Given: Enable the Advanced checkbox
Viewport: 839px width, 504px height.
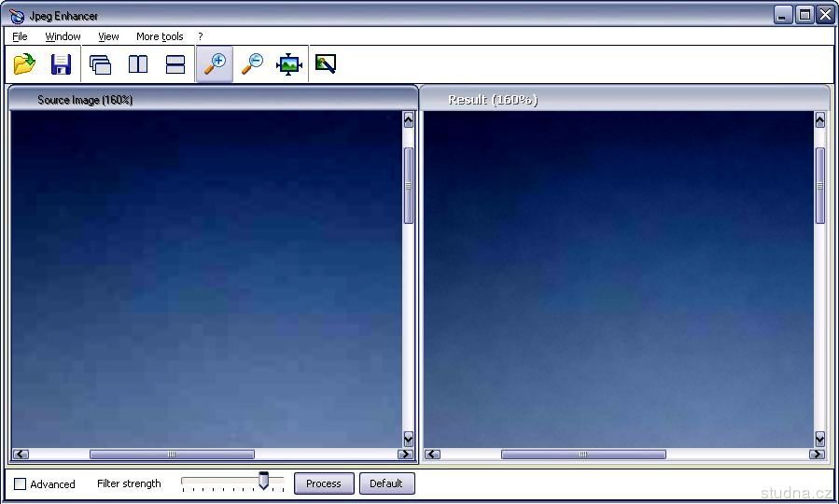Looking at the screenshot, I should pyautogui.click(x=21, y=484).
